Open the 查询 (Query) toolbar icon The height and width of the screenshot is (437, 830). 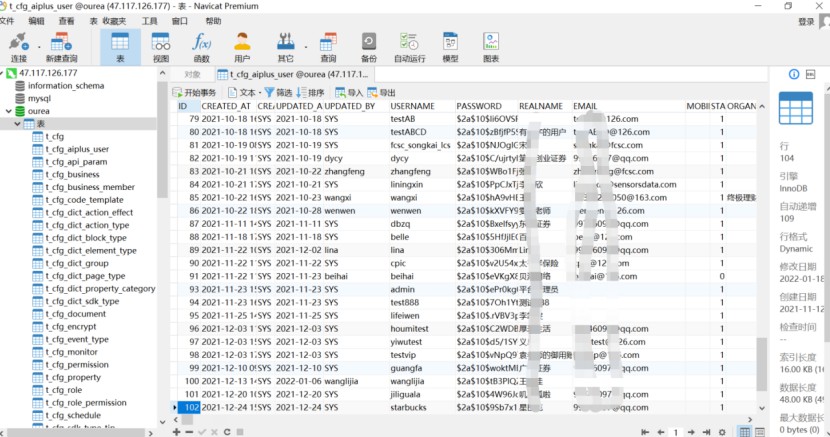tap(328, 48)
